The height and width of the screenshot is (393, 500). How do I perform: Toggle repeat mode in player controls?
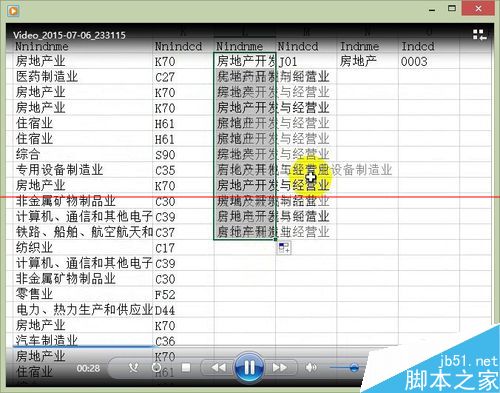[156, 368]
